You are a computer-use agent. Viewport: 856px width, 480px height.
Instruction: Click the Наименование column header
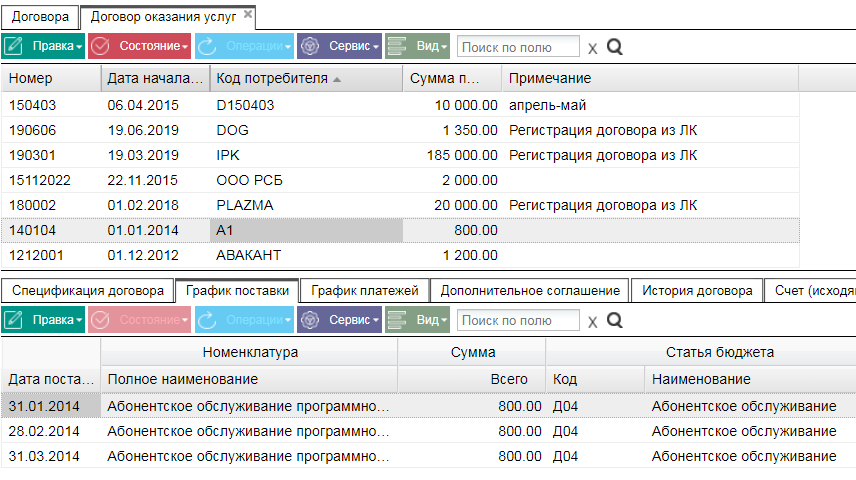click(x=750, y=379)
